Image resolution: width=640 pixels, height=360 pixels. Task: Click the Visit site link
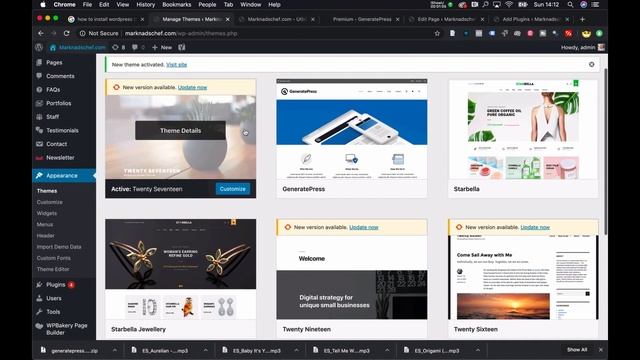(177, 64)
